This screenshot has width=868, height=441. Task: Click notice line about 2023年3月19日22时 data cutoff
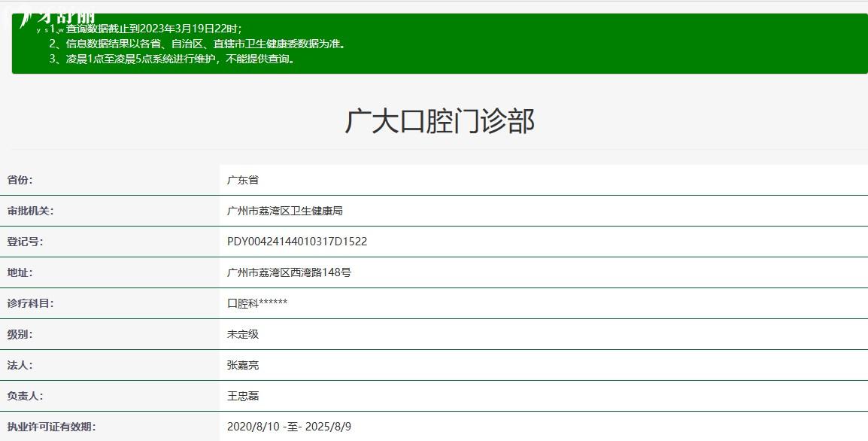tap(146, 29)
